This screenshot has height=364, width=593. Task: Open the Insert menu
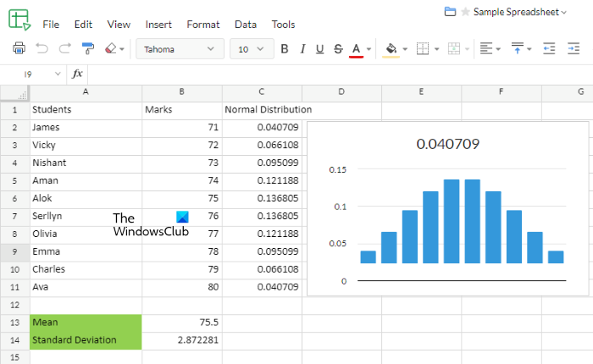coord(158,25)
